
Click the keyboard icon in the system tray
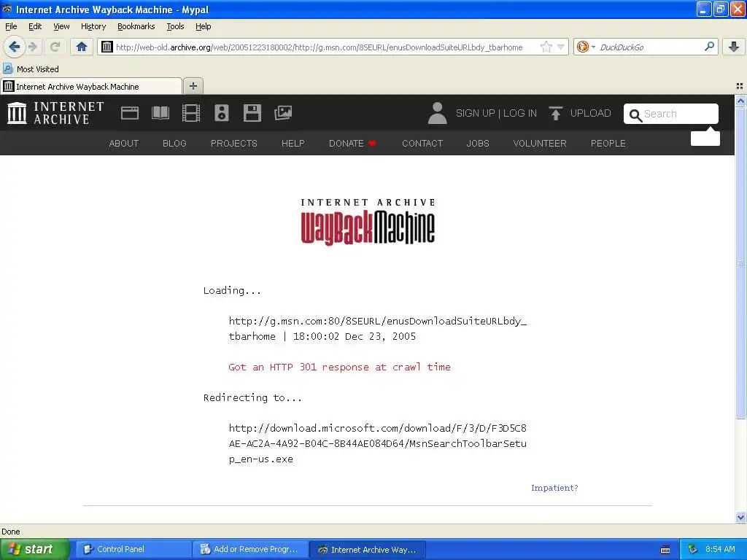665,550
